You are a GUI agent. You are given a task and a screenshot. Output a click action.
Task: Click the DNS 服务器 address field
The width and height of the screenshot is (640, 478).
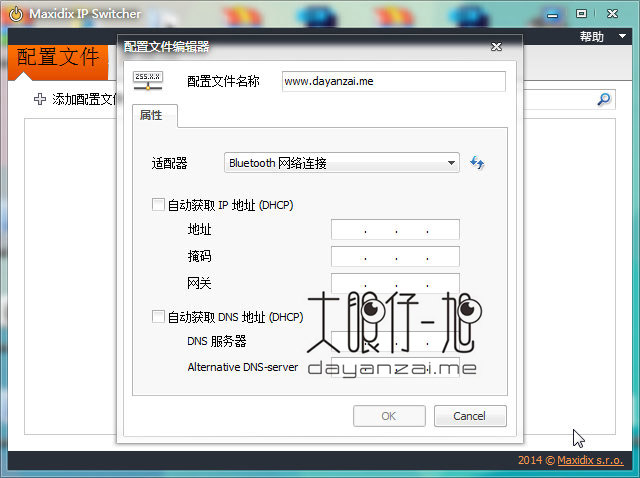click(395, 341)
